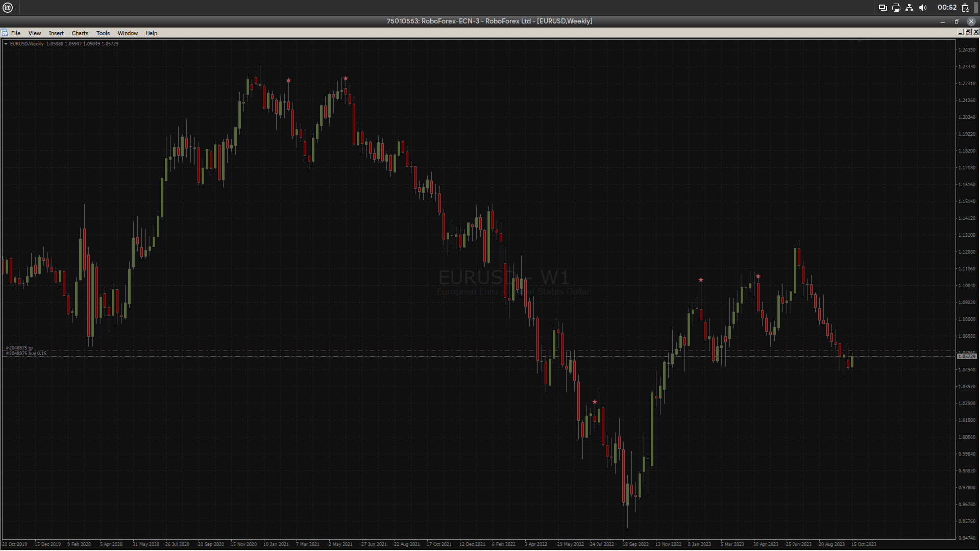Click the #2048875 tp order label
This screenshot has height=551, width=980.
19,348
